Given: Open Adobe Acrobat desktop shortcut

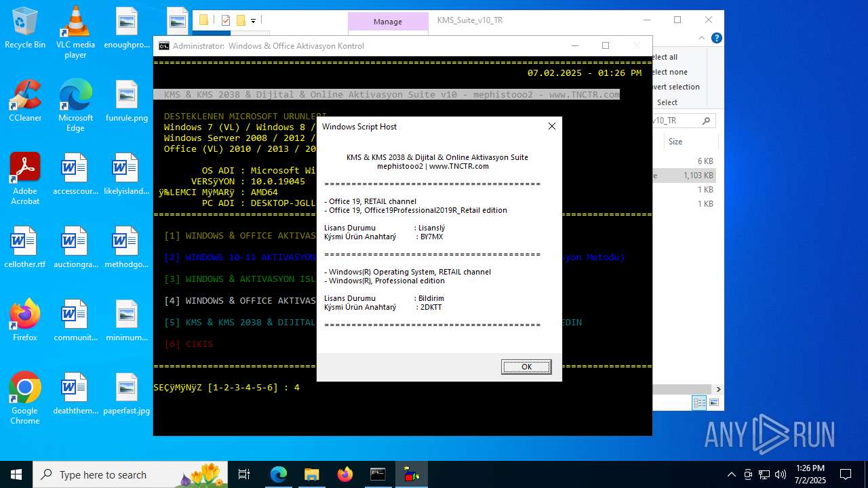Looking at the screenshot, I should coord(25,178).
